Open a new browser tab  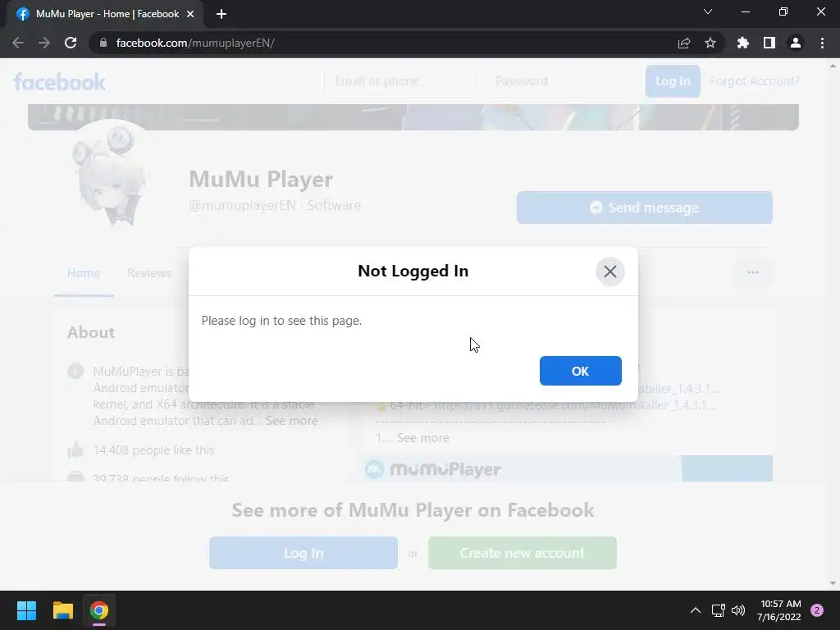(221, 14)
